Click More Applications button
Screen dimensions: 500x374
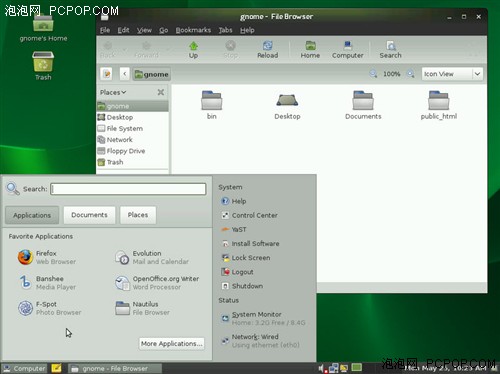click(x=172, y=343)
